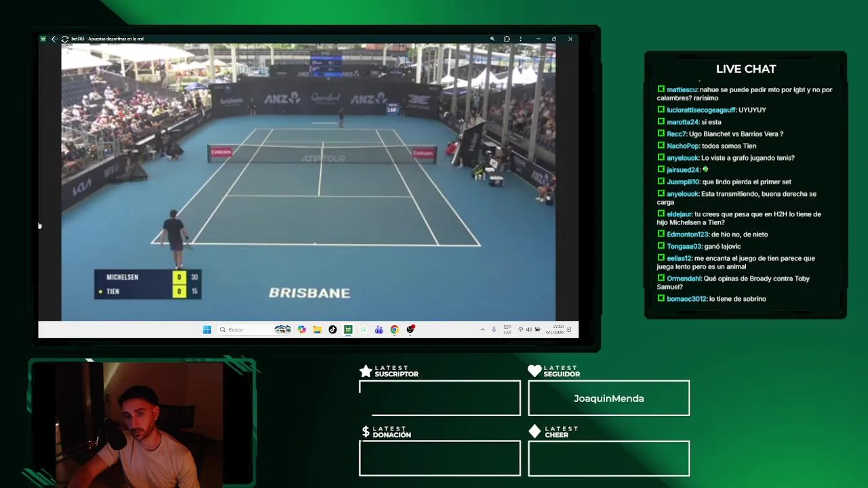Open File Explorer from the taskbar
The height and width of the screenshot is (488, 868).
click(317, 329)
